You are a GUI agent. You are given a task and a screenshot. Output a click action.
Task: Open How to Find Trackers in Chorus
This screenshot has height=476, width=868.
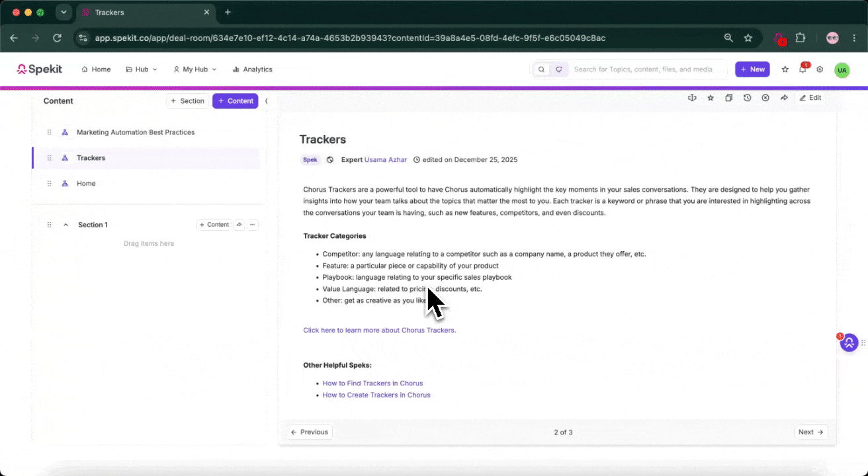tap(372, 383)
